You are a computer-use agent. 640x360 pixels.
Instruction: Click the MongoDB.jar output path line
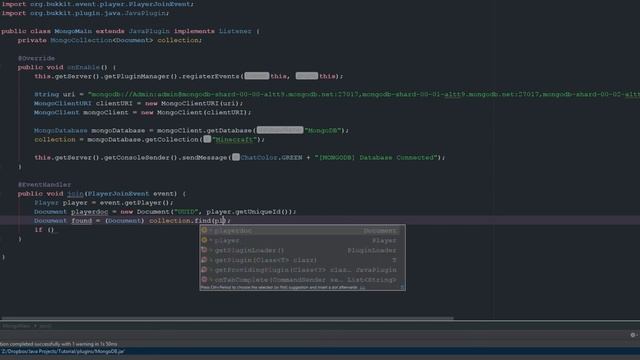click(63, 351)
